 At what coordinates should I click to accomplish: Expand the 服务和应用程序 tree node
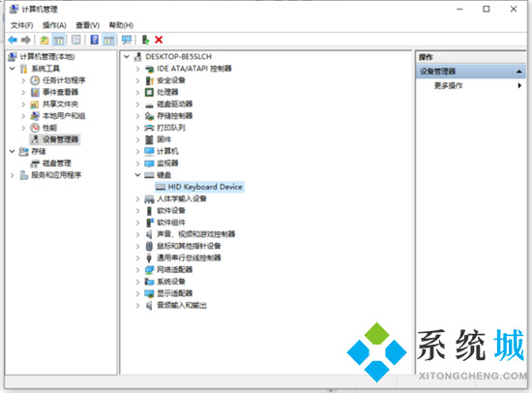13,175
